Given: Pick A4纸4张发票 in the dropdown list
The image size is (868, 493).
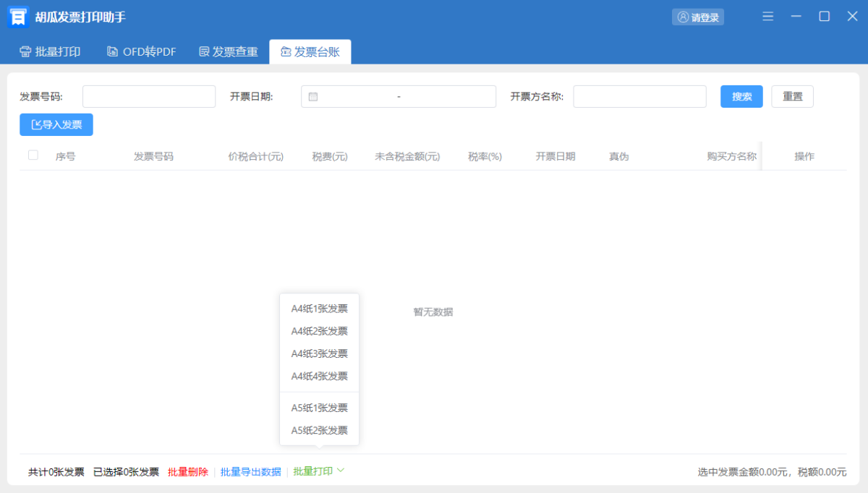Looking at the screenshot, I should click(x=319, y=376).
